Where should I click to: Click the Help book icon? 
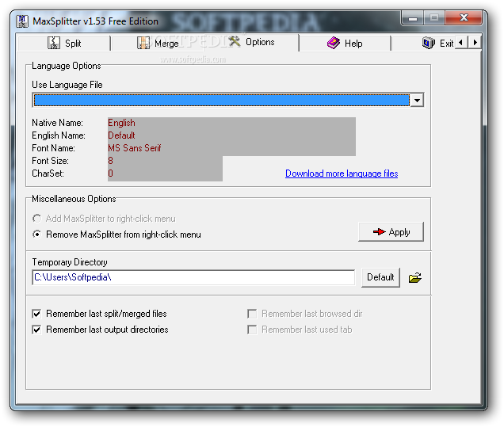click(x=334, y=43)
